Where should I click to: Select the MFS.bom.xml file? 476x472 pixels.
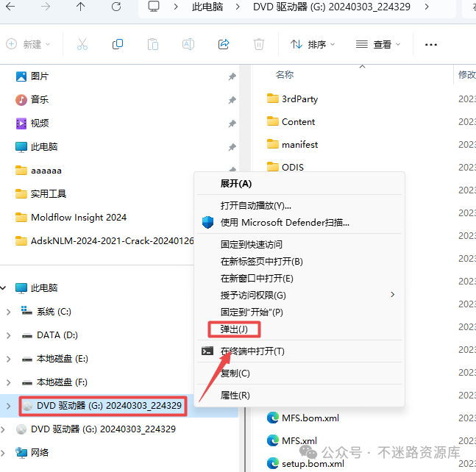click(303, 418)
